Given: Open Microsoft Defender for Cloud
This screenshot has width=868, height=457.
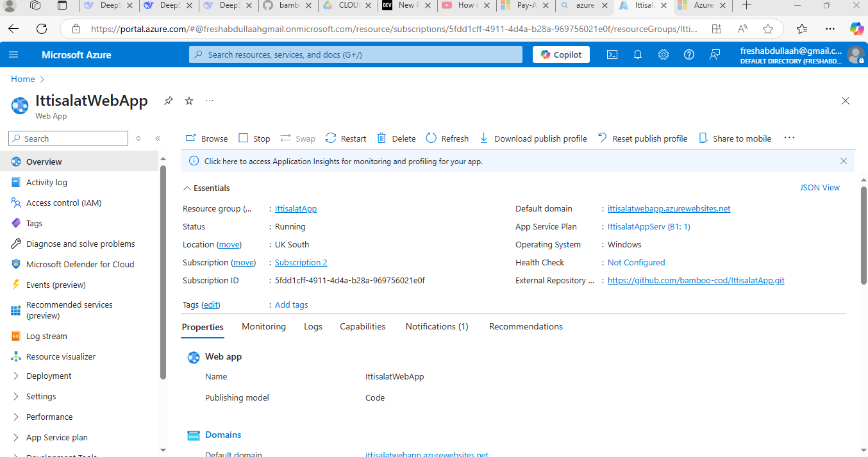Looking at the screenshot, I should tap(79, 265).
